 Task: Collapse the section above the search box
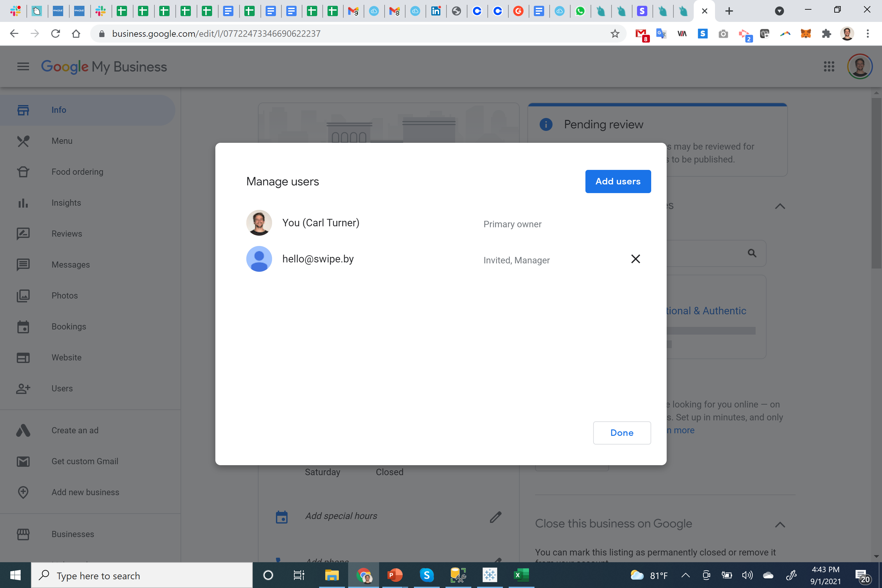(x=780, y=206)
